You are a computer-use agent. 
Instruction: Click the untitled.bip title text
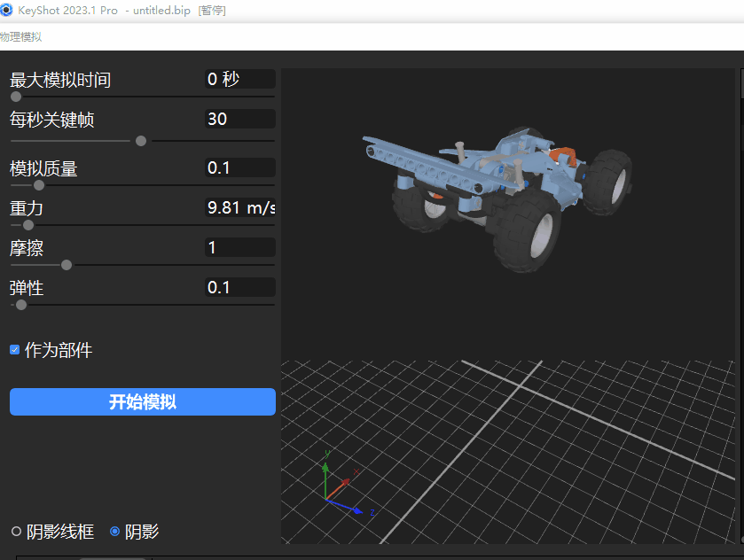coord(161,11)
